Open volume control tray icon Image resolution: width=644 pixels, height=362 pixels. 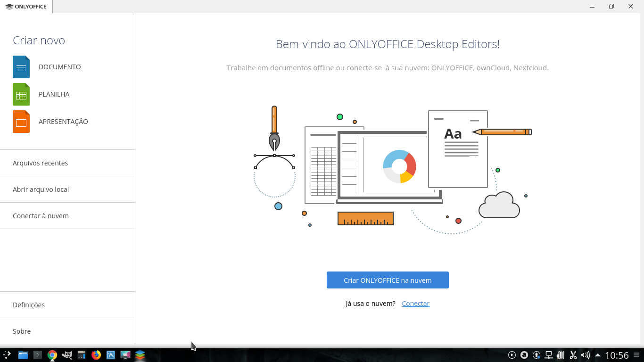586,355
